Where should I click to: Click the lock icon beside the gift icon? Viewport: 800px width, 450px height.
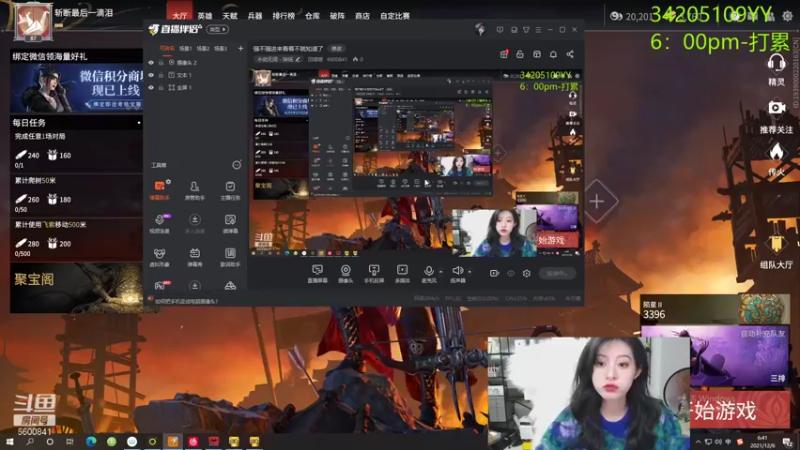[x=520, y=54]
